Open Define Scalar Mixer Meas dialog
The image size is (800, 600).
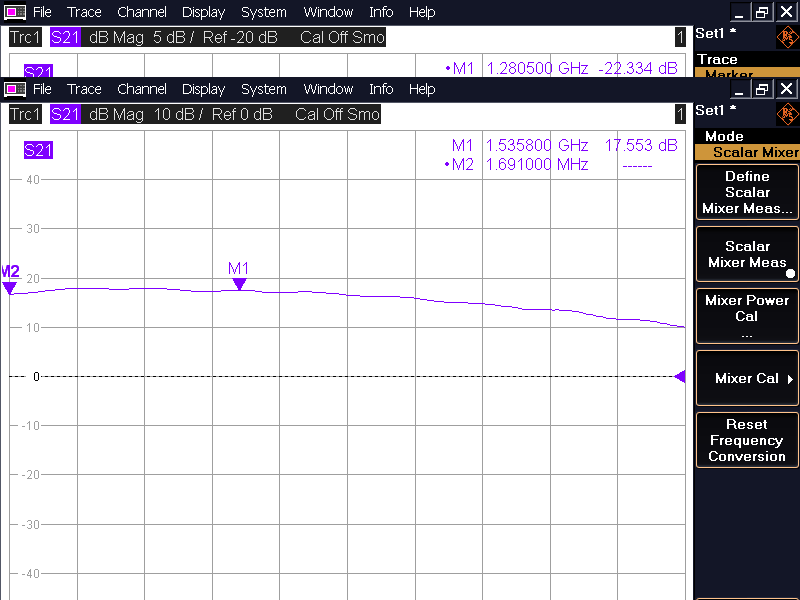coord(747,192)
